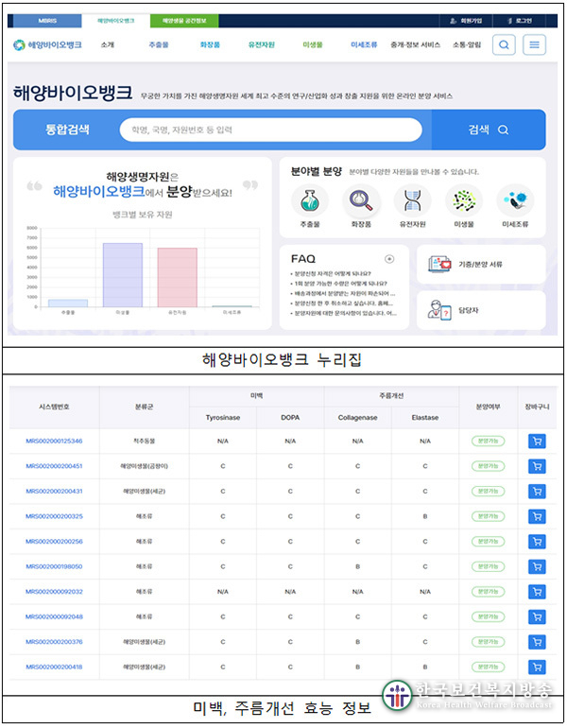Click the 회원가입 sign-up link
Image resolution: width=567 pixels, height=728 pixels.
466,21
